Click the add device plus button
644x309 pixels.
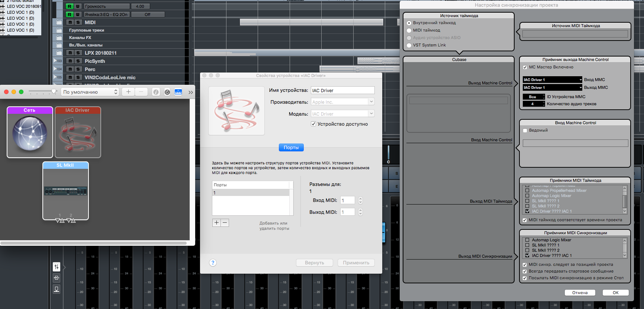coord(128,92)
